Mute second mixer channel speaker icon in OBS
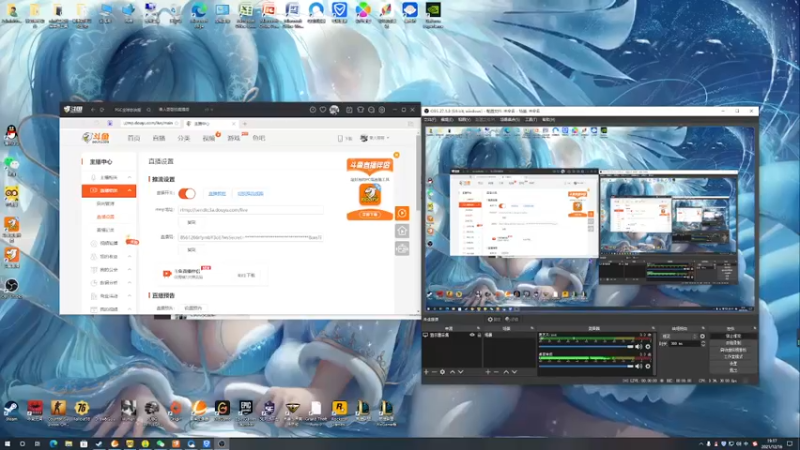Viewport: 800px width, 450px height. click(639, 366)
